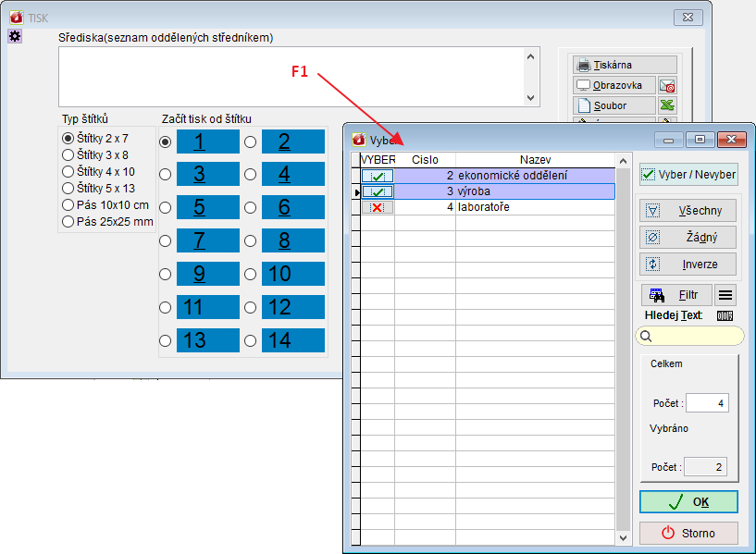Screen dimensions: 756x554
Task: Select the radio button beside label 7
Action: [x=166, y=240]
